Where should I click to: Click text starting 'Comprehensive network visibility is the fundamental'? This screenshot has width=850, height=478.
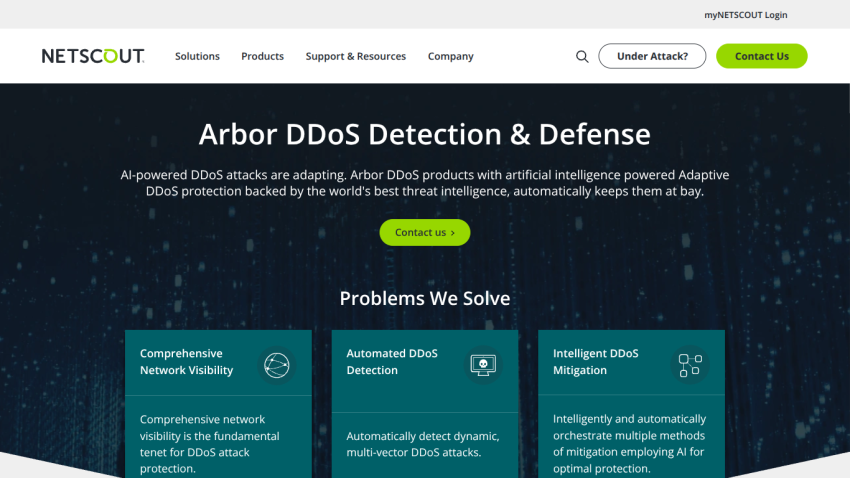pos(210,444)
